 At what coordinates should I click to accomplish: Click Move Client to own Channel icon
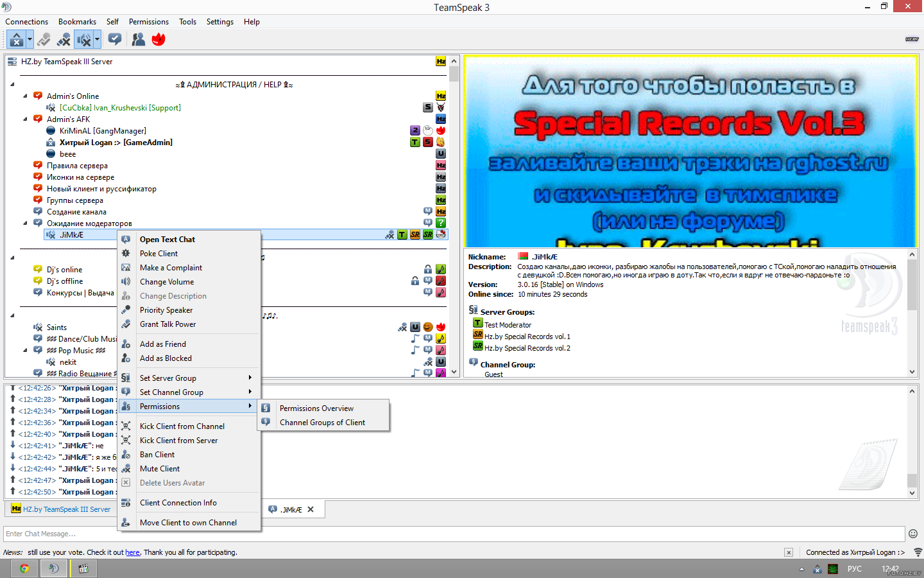tap(126, 522)
